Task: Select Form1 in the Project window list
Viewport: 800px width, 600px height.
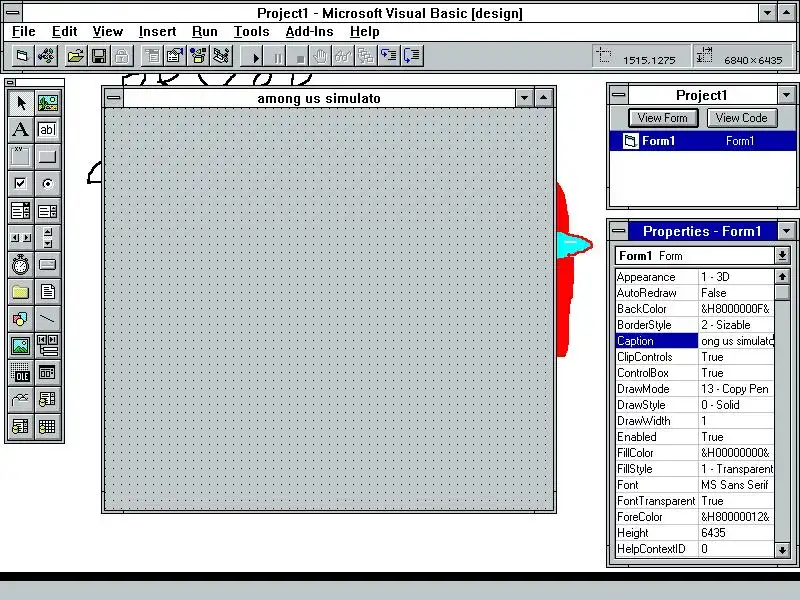Action: 703,141
